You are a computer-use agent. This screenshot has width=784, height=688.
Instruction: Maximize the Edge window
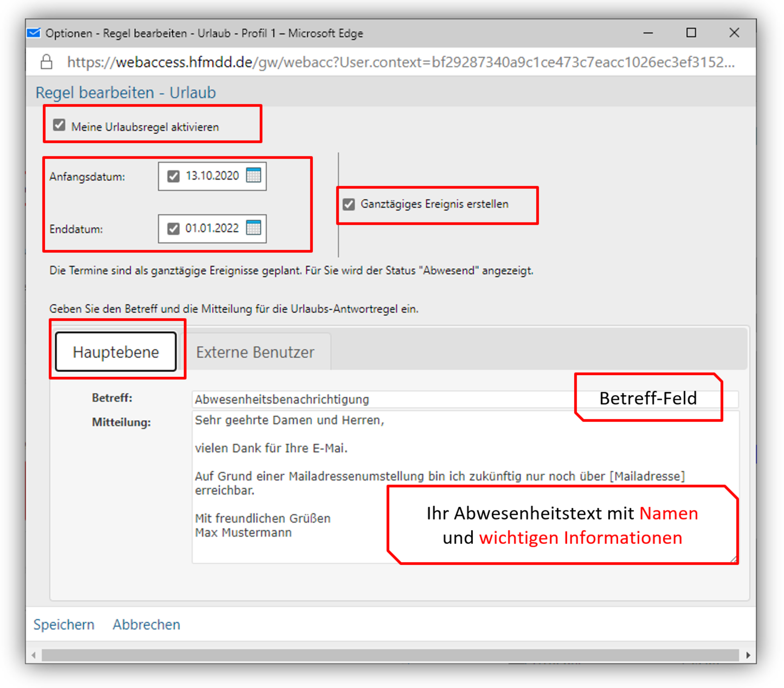[691, 33]
